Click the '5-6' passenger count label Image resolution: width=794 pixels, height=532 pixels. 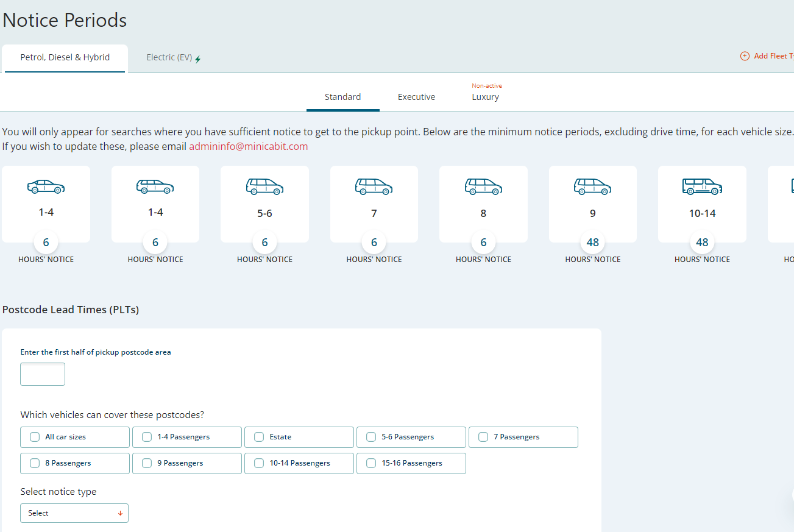[264, 213]
